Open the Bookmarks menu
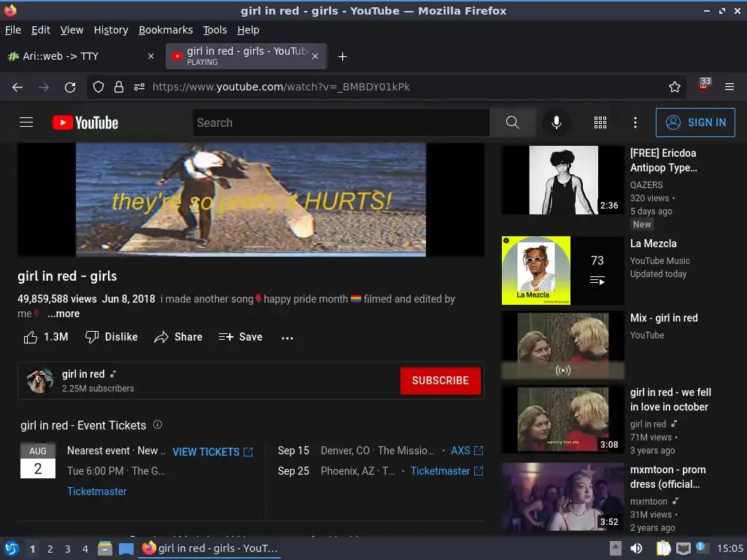Screen dimensions: 747x560 (166, 30)
